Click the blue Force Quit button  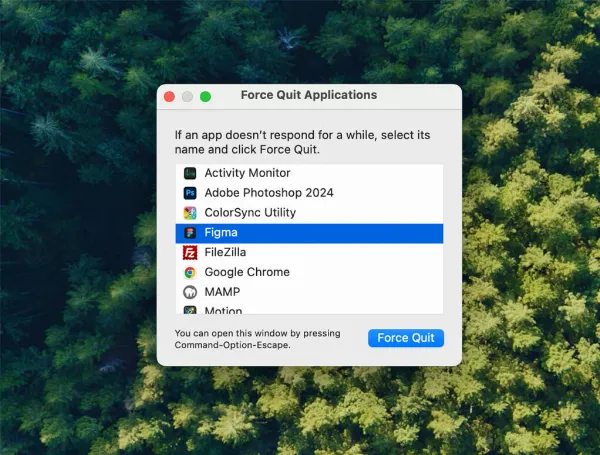406,338
